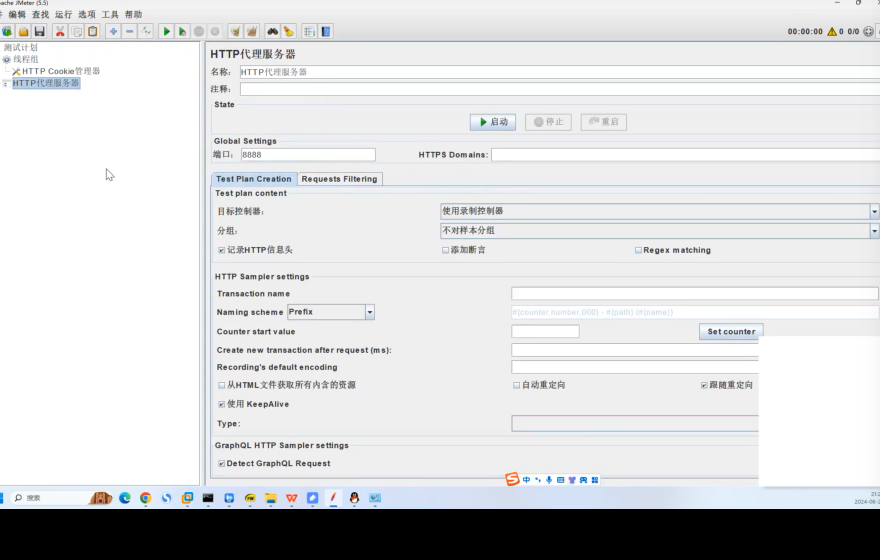This screenshot has width=880, height=560.
Task: Click the Toggle enable/disable toolbar icon
Action: tap(146, 31)
